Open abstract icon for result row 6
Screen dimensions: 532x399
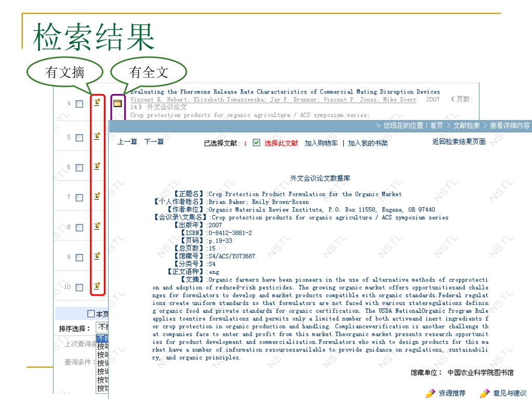[x=97, y=166]
